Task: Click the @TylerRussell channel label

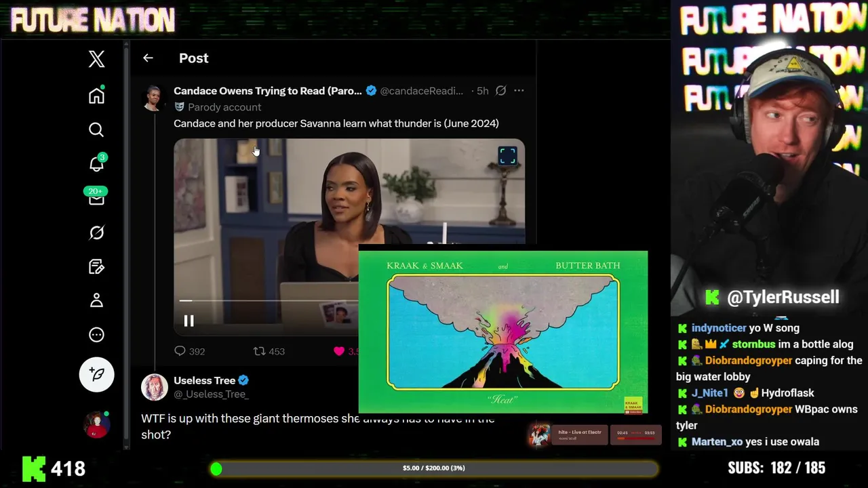Action: tap(782, 297)
